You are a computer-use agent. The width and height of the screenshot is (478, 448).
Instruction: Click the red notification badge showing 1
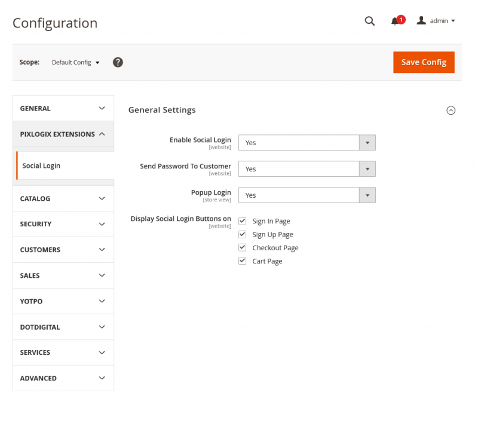[400, 19]
